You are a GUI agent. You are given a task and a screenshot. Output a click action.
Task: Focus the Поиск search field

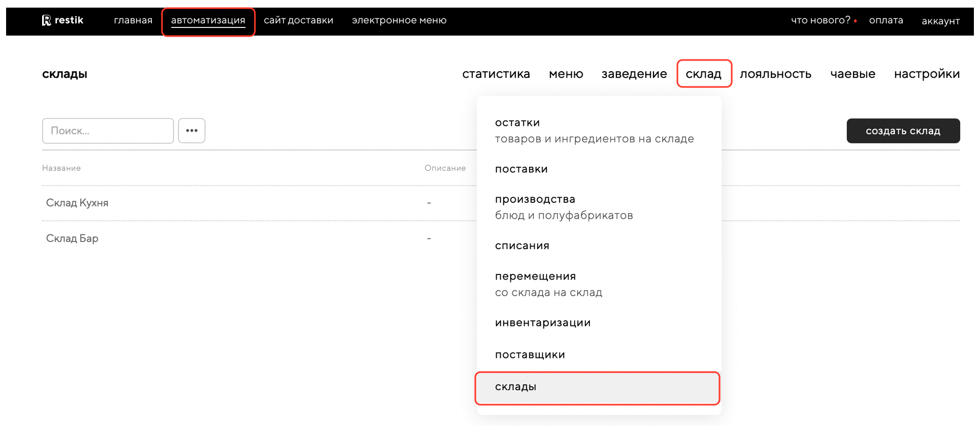[108, 131]
